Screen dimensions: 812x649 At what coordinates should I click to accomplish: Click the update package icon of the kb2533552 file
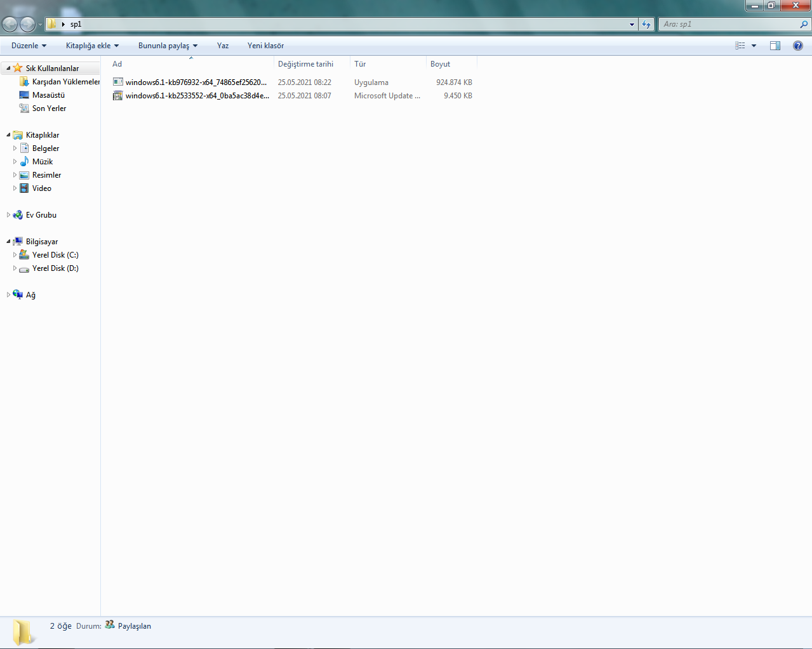point(117,95)
